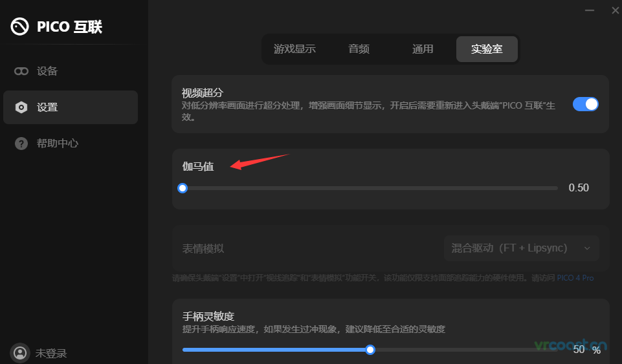
Task: Select the 实验室 tab
Action: 487,49
